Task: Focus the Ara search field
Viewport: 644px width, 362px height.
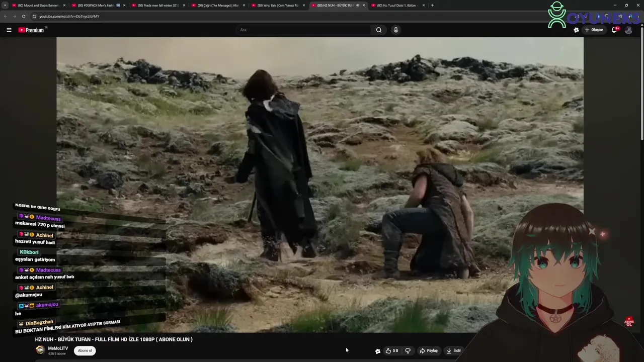Action: [303, 30]
